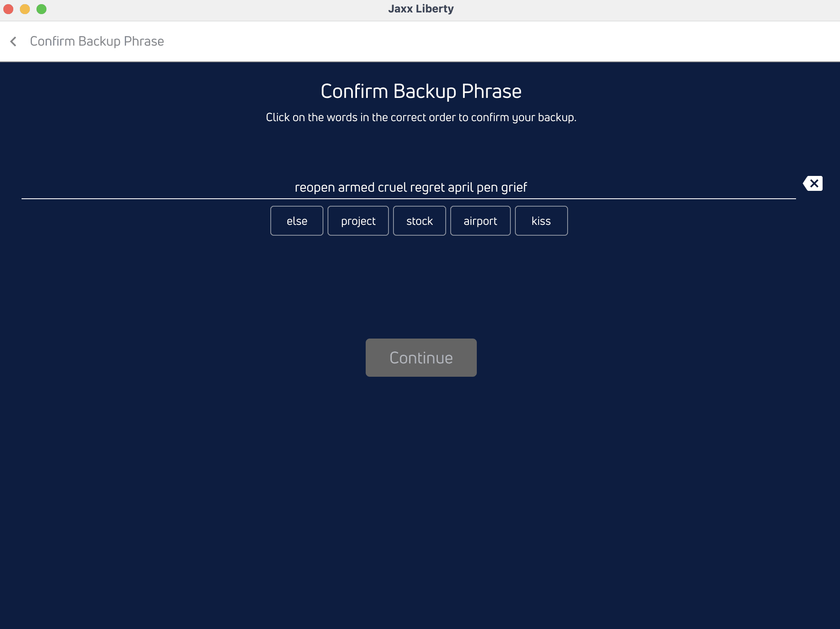Click the entered backup phrase field
Screen dimensions: 840x629
click(409, 188)
